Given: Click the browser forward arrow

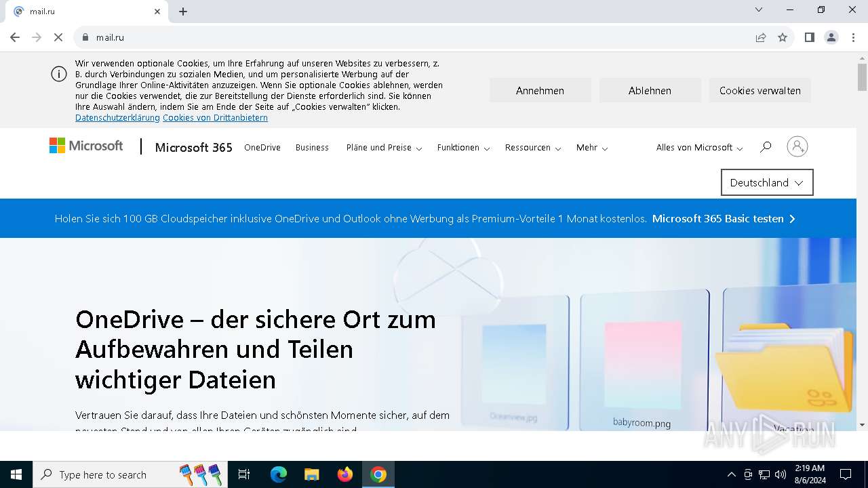Looking at the screenshot, I should point(37,37).
